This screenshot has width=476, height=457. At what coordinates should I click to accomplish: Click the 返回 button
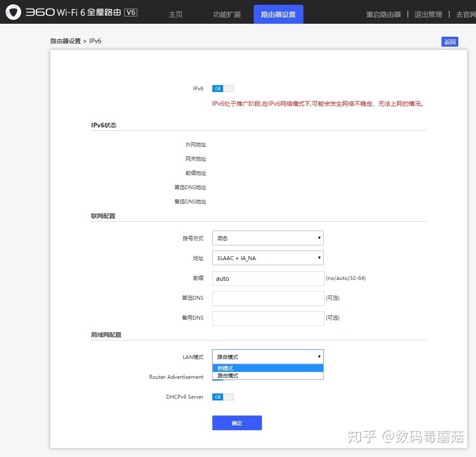pos(450,41)
